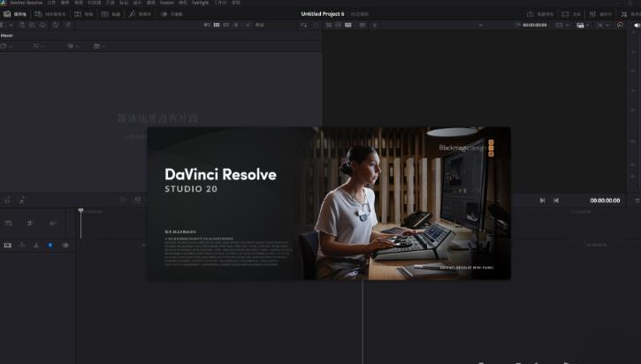Switch media pool to thumbnail grid view

click(x=217, y=25)
